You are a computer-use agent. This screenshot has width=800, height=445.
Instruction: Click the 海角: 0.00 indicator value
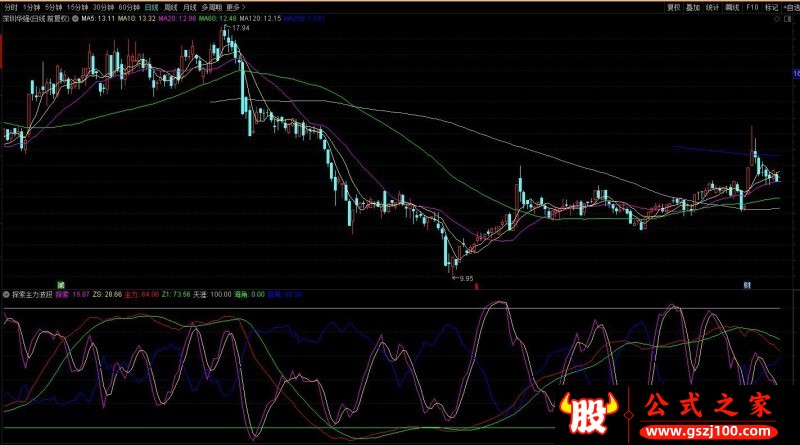click(x=249, y=294)
